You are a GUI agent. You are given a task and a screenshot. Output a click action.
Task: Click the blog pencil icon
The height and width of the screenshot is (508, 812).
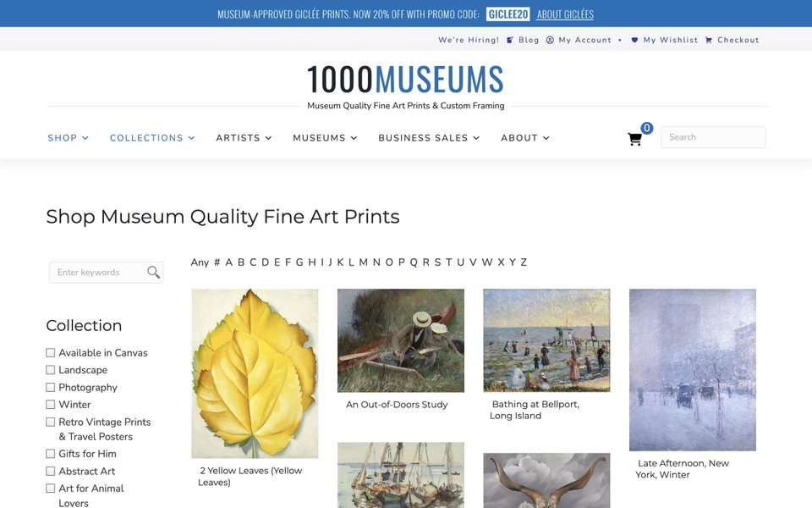(x=510, y=40)
